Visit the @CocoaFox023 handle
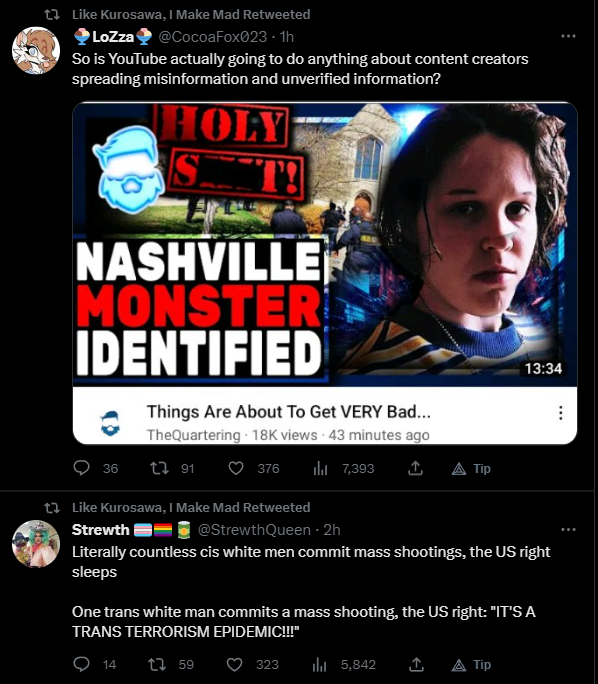The image size is (598, 684). point(212,37)
